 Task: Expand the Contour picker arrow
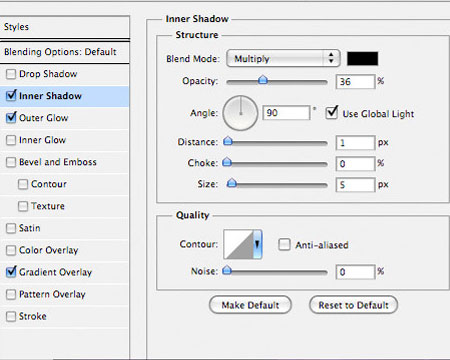pyautogui.click(x=257, y=244)
